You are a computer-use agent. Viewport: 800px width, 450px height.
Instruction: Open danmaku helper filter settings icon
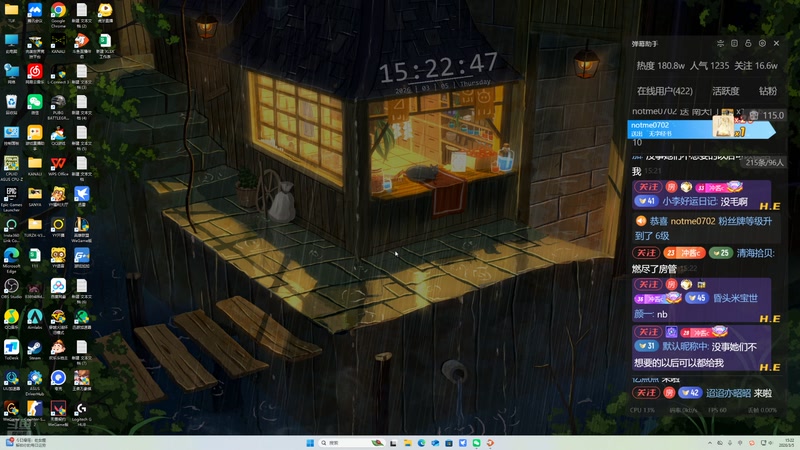click(720, 43)
